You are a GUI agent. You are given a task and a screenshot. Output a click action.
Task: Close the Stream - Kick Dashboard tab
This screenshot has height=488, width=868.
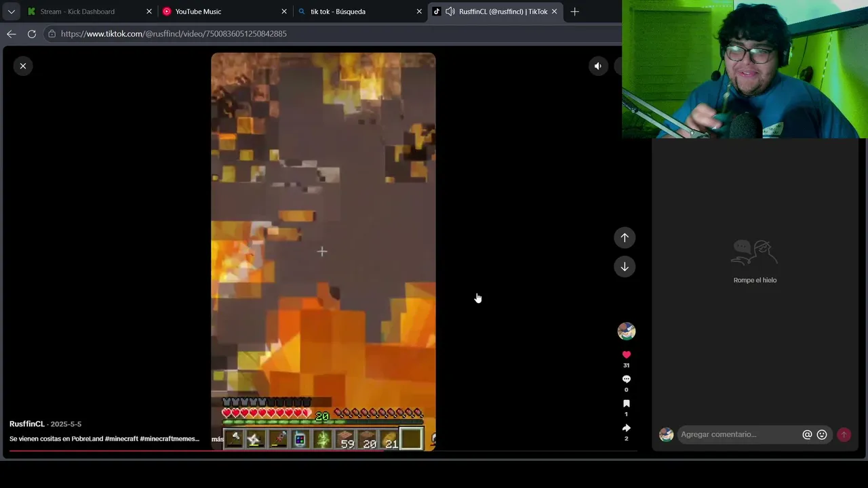click(x=149, y=12)
